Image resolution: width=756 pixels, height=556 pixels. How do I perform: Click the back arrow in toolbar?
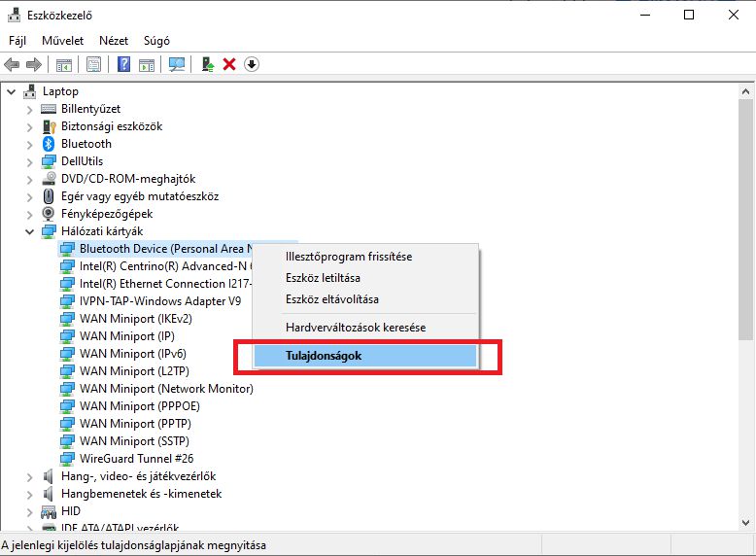(12, 64)
